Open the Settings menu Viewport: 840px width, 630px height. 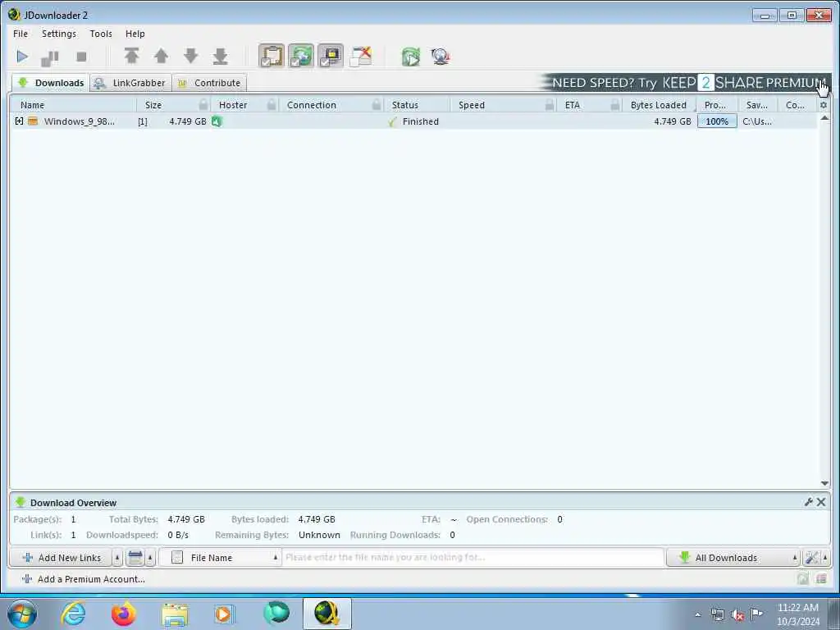(59, 33)
